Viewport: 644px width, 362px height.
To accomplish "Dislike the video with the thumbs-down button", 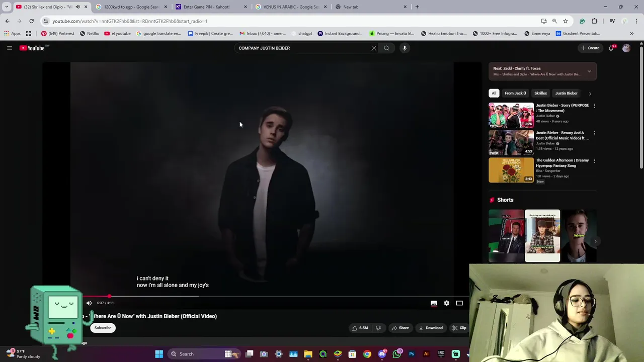I will click(x=378, y=328).
